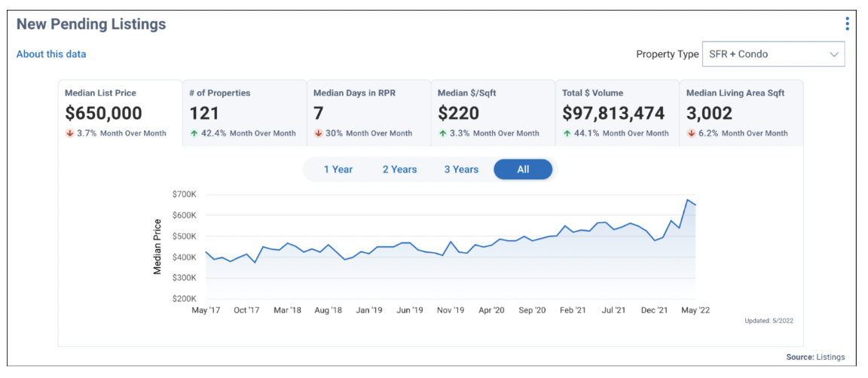
Task: Click the May '17 x-axis label
Action: (x=206, y=310)
